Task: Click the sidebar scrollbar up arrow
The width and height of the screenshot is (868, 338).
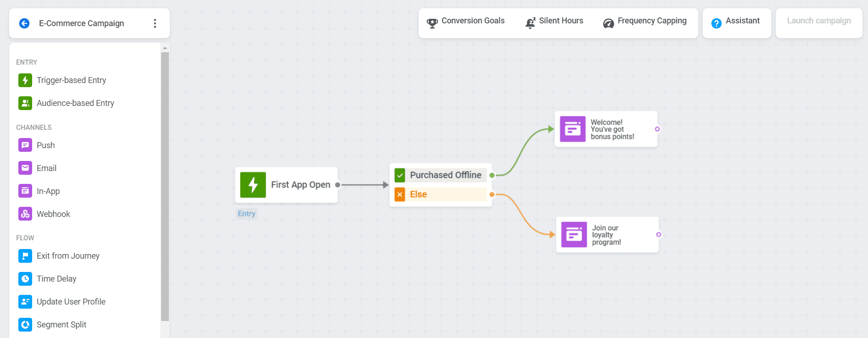Action: pos(165,48)
